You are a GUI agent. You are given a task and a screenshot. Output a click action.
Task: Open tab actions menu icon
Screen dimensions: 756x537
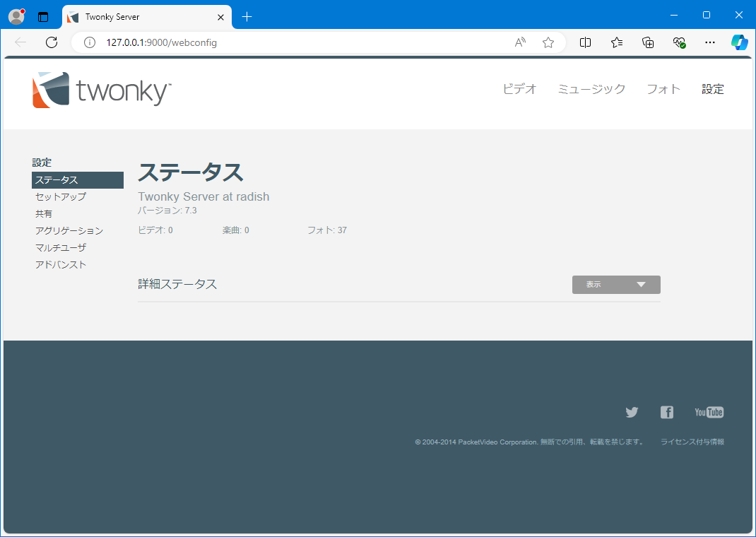coord(43,17)
